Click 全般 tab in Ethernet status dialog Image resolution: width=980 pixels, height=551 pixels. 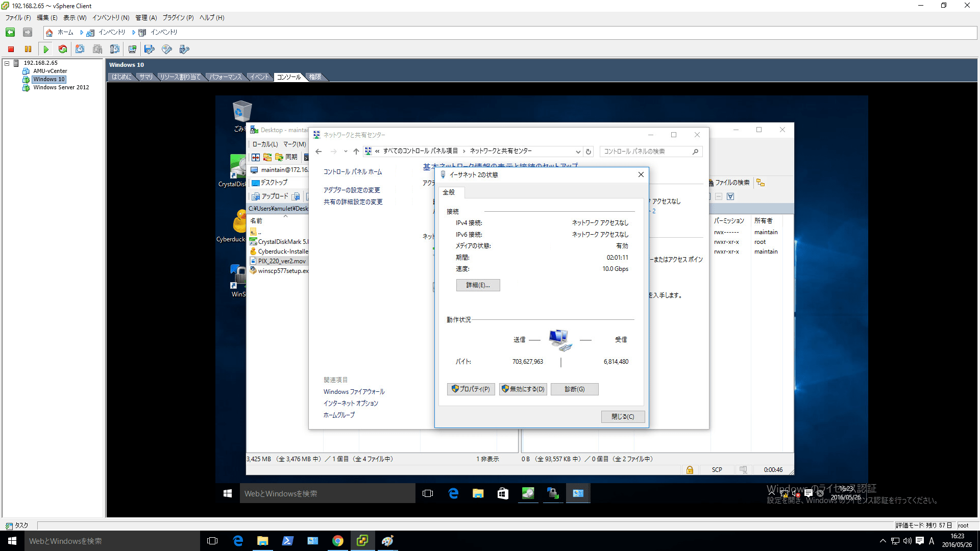click(449, 192)
